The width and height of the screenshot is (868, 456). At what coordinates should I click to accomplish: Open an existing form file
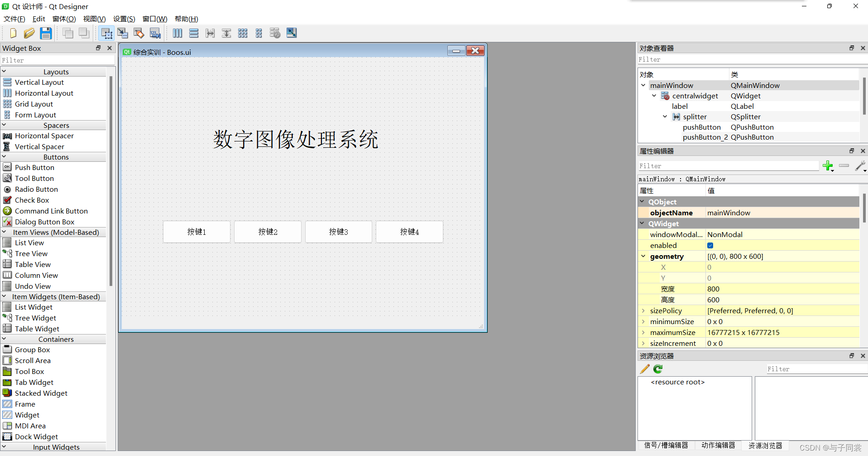29,33
